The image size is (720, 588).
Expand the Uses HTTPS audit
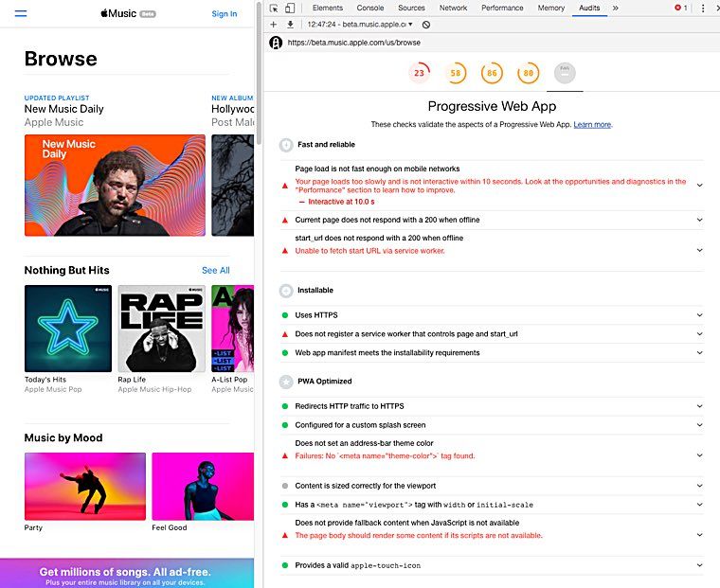click(699, 315)
